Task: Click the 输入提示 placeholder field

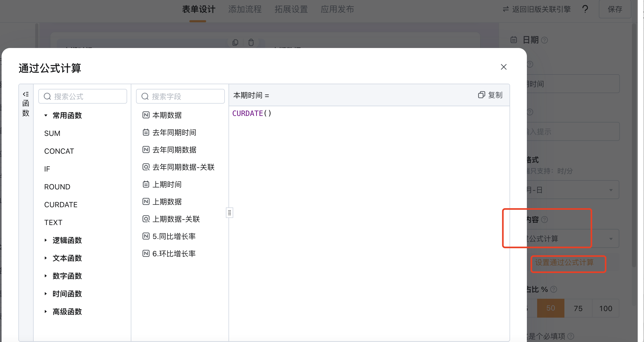Action: (573, 131)
